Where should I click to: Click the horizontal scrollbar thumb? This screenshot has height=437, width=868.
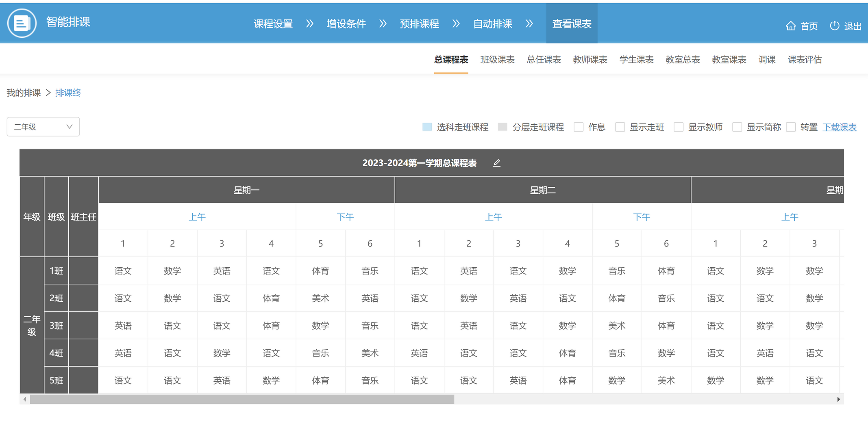click(242, 399)
